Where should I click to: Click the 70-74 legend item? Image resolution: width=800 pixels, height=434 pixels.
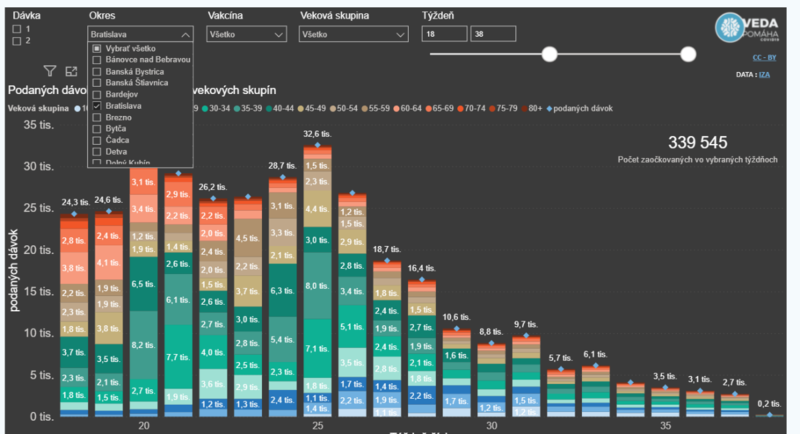coord(471,108)
